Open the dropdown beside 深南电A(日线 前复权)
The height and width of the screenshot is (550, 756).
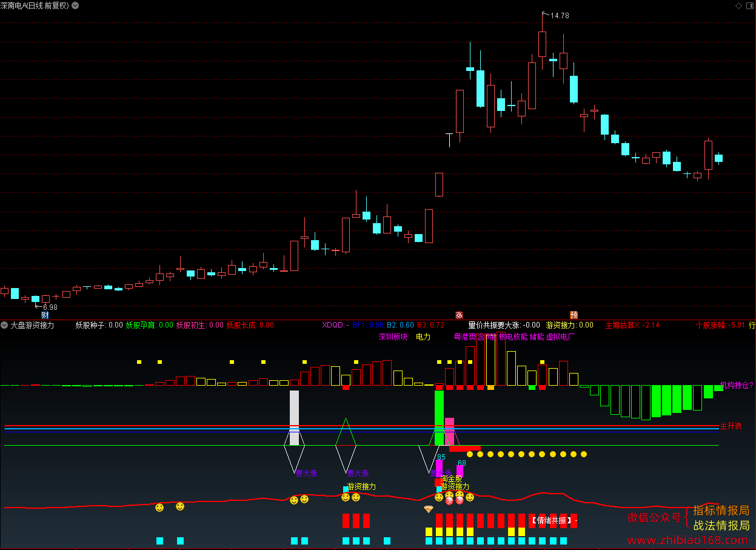click(x=75, y=5)
